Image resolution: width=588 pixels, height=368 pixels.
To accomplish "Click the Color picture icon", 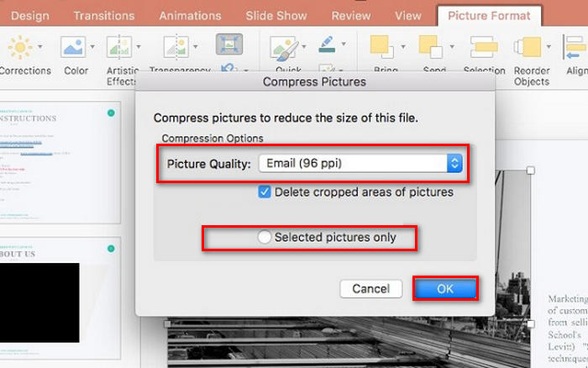I will click(x=73, y=47).
